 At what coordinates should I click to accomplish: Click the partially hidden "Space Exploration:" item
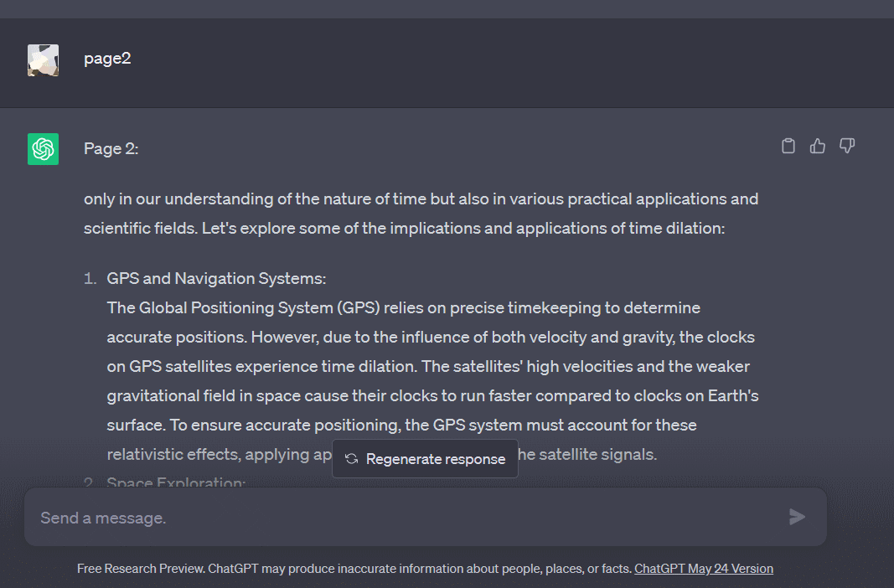tap(176, 482)
